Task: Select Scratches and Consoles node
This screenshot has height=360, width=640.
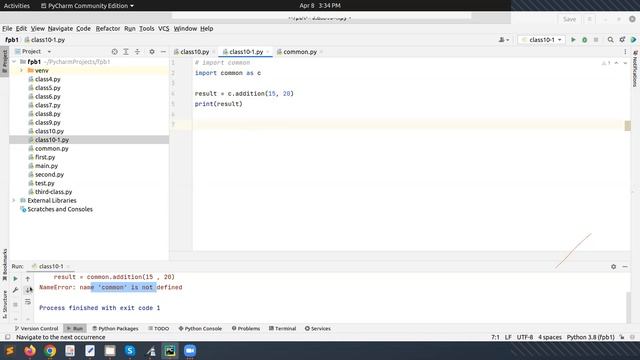Action: [x=60, y=209]
